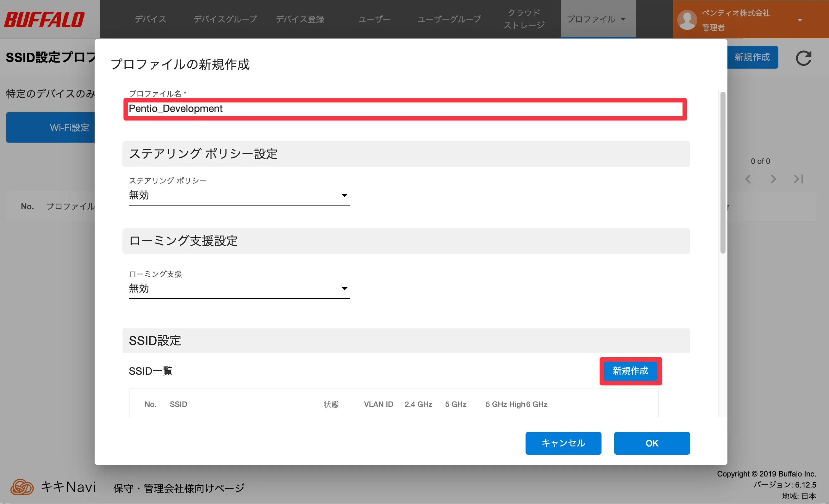Click the dialog vertical scrollbar
This screenshot has height=504, width=829.
pyautogui.click(x=722, y=173)
